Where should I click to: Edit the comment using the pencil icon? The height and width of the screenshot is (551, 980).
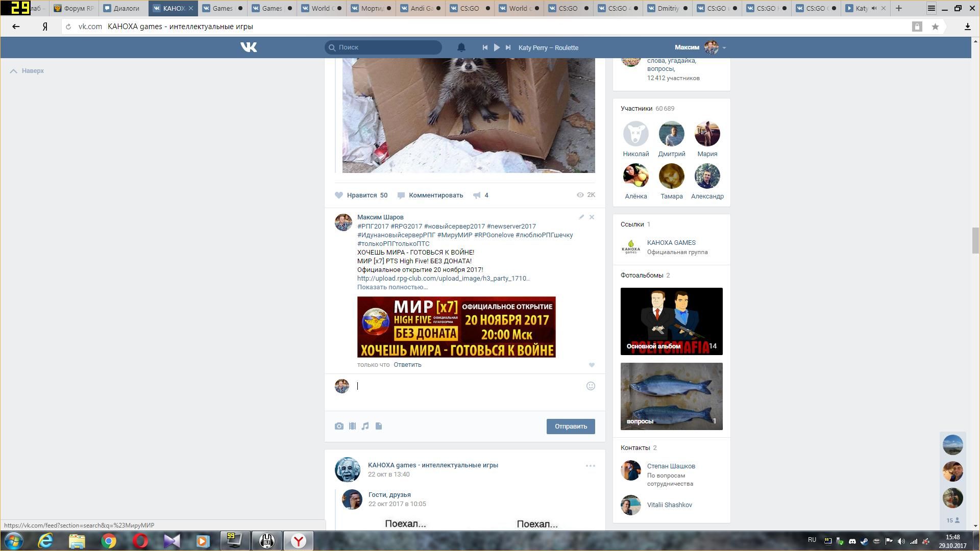[581, 217]
